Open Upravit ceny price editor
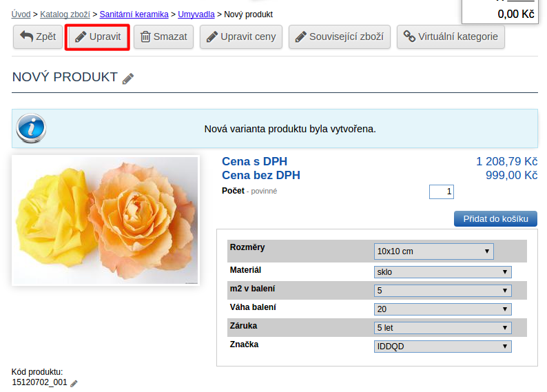This screenshot has width=547, height=392. pos(241,37)
